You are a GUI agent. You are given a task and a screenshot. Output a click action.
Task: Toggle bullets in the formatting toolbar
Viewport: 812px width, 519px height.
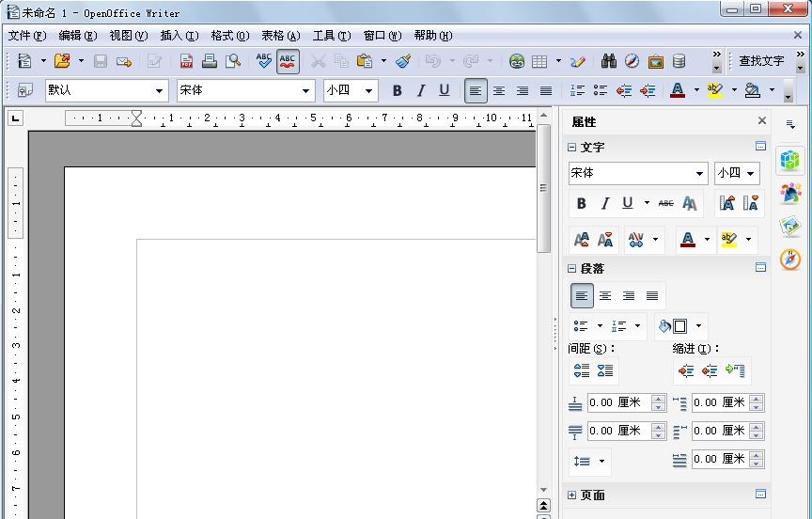[601, 90]
